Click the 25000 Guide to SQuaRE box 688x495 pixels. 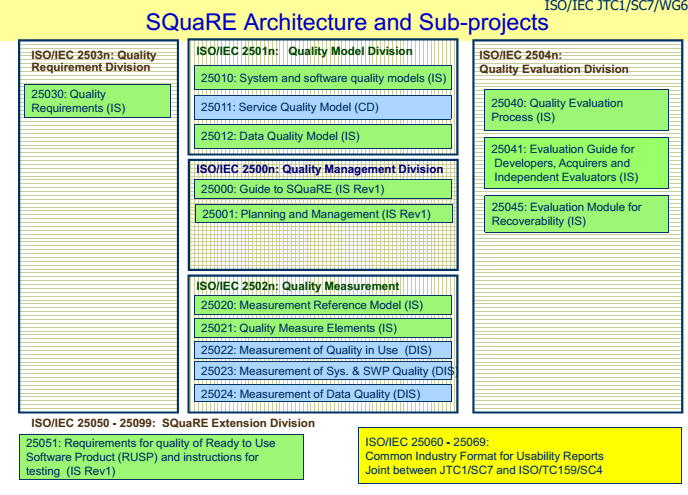click(323, 189)
